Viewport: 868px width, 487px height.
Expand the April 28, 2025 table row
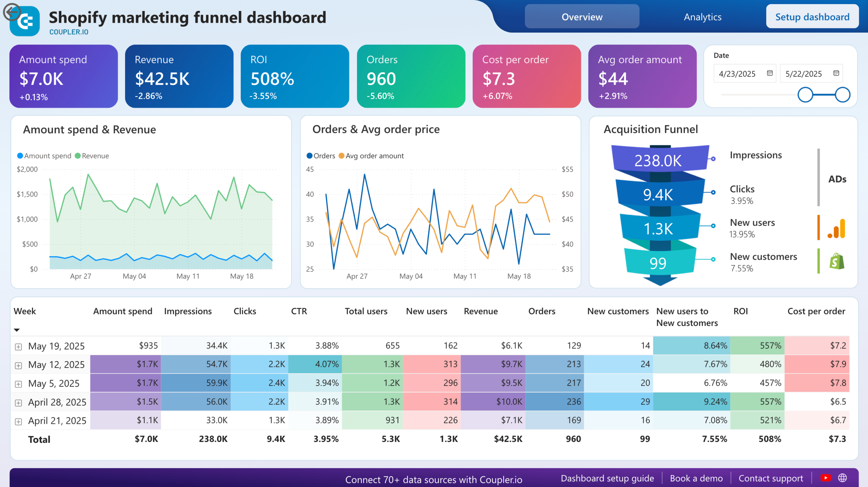coord(18,402)
